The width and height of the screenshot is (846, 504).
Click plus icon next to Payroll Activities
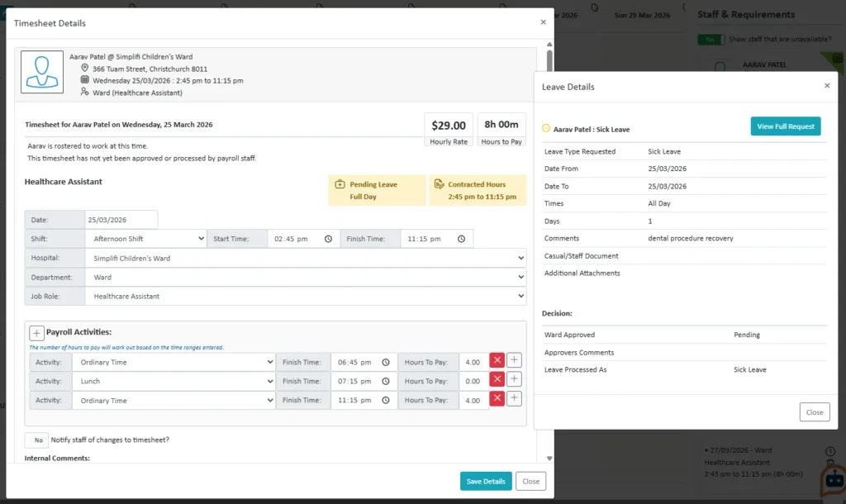pos(36,333)
